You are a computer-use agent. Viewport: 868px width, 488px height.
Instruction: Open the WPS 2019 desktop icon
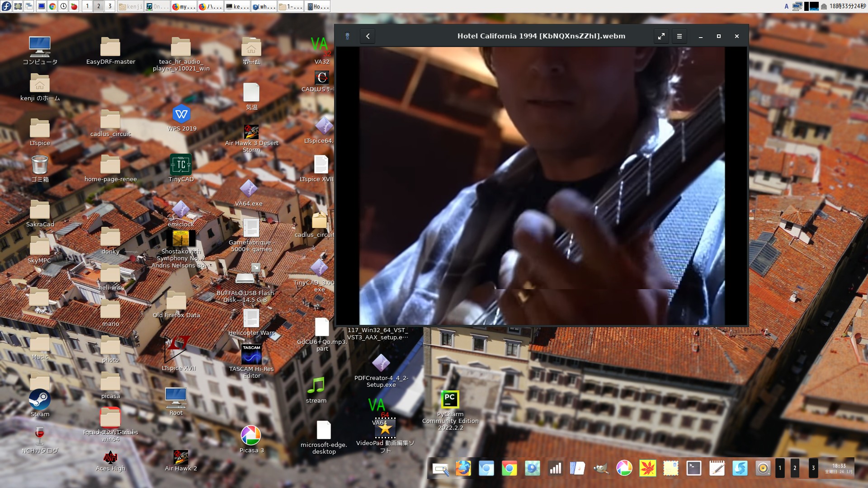point(181,114)
